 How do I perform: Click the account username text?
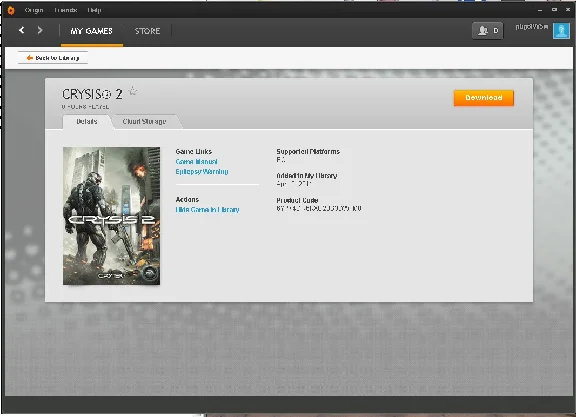click(532, 27)
